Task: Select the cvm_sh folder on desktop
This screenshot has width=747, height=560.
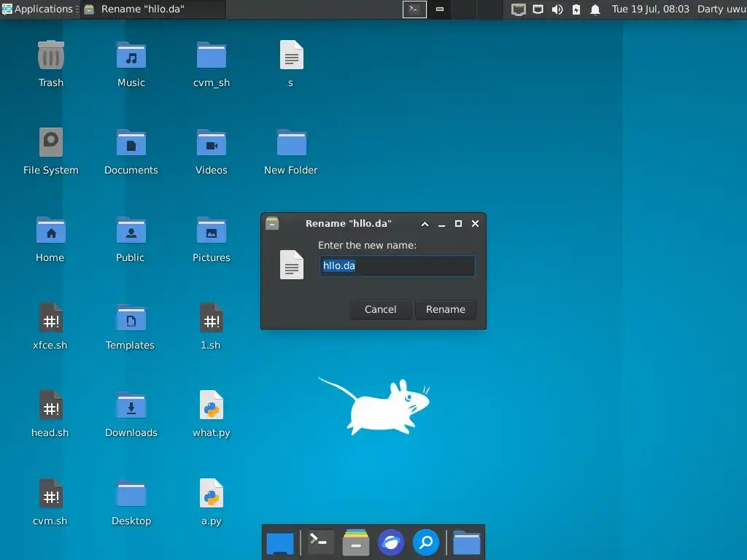Action: coord(211,55)
